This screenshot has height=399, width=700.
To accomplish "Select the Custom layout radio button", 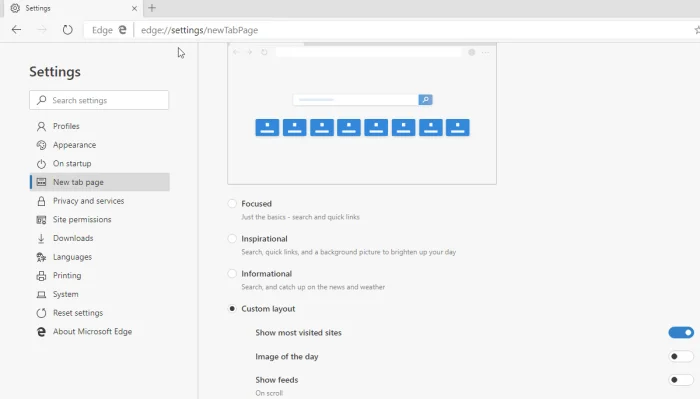I will (232, 309).
